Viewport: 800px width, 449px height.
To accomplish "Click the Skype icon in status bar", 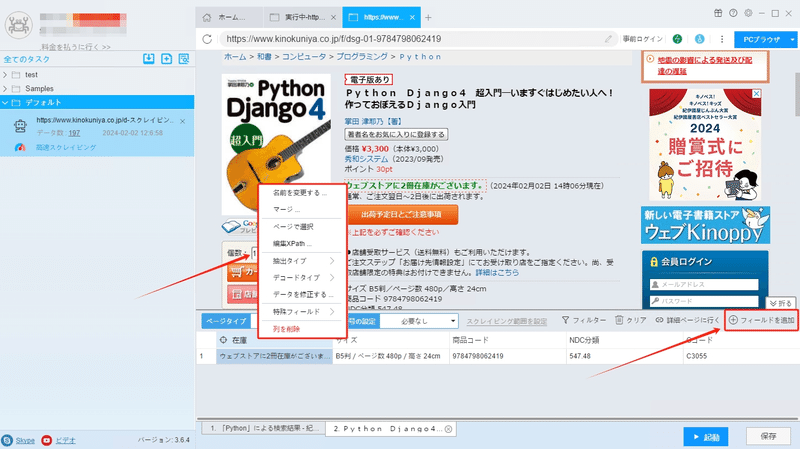I will pos(7,440).
